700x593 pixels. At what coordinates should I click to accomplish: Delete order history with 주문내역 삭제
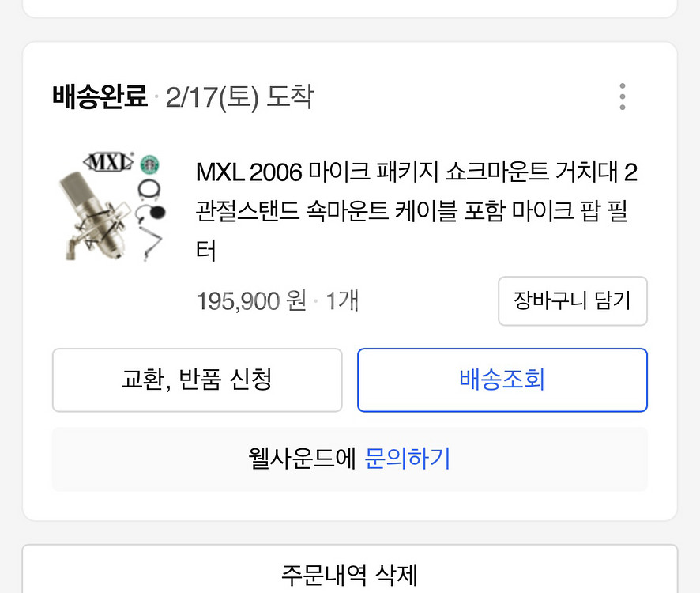[x=349, y=572]
